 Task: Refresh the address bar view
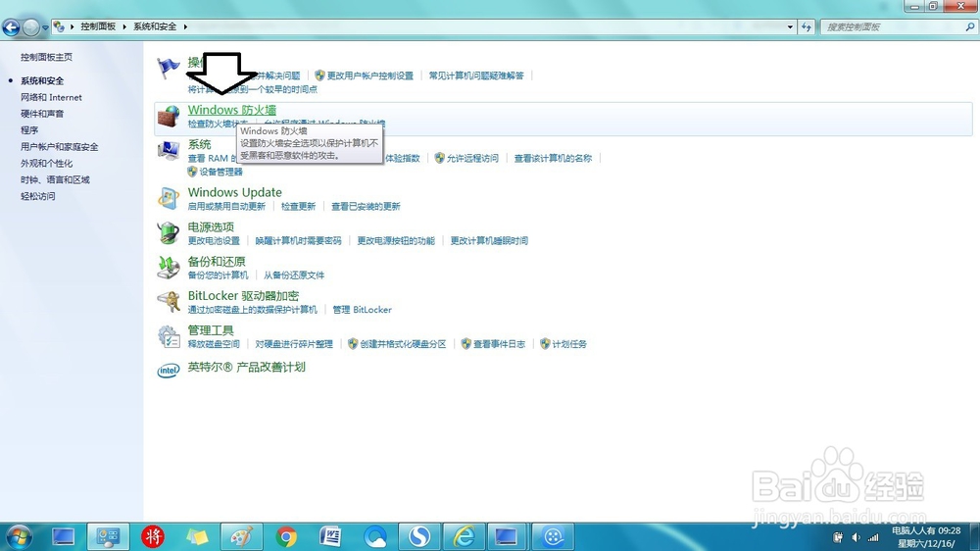[x=807, y=26]
